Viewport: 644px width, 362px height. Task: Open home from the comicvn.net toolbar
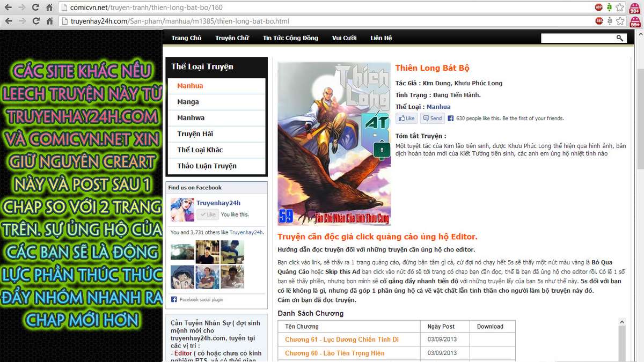[x=49, y=8]
